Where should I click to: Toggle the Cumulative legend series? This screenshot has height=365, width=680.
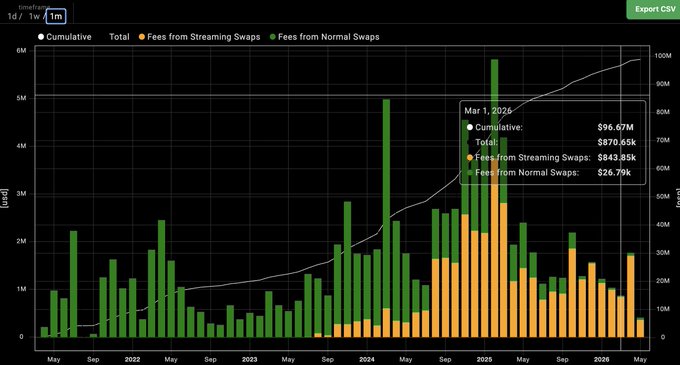[65, 37]
